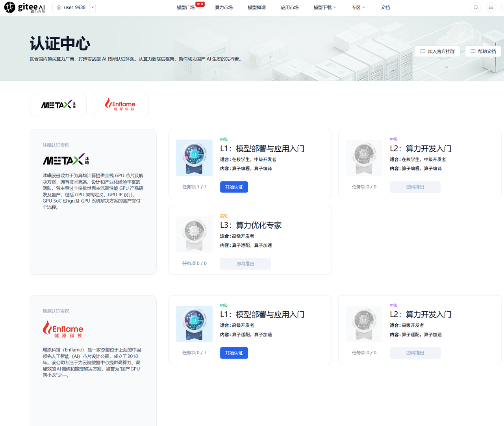Click the 沐曦 L1 模型部署与应用入门 title

262,149
